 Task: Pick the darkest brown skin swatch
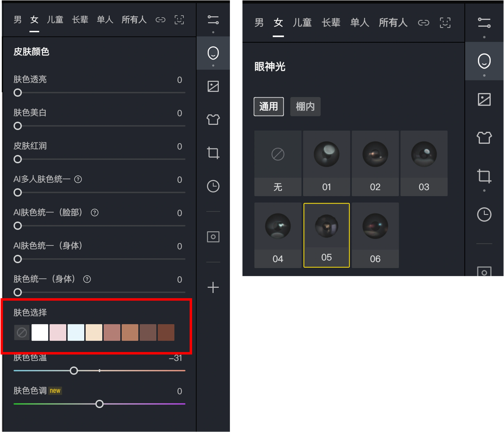(x=166, y=332)
